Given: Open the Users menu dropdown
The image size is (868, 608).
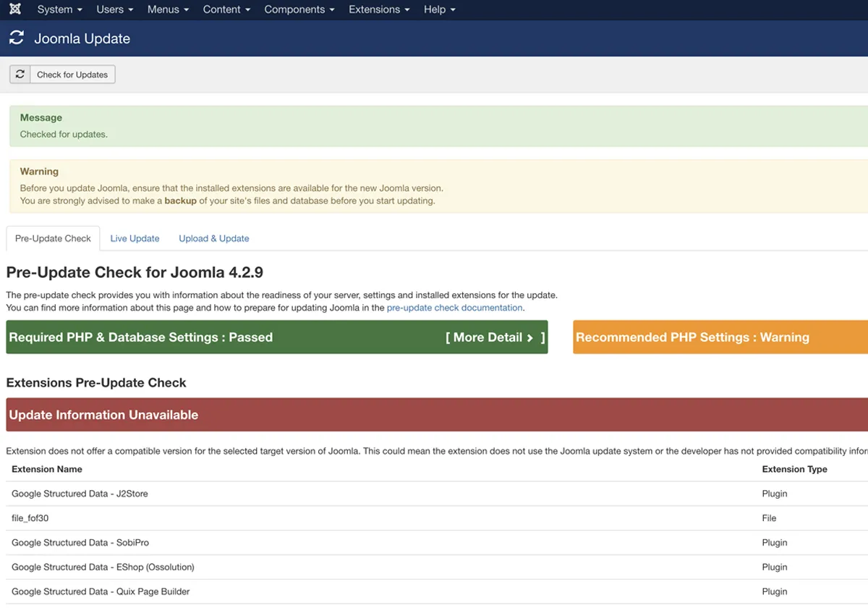Looking at the screenshot, I should (114, 9).
